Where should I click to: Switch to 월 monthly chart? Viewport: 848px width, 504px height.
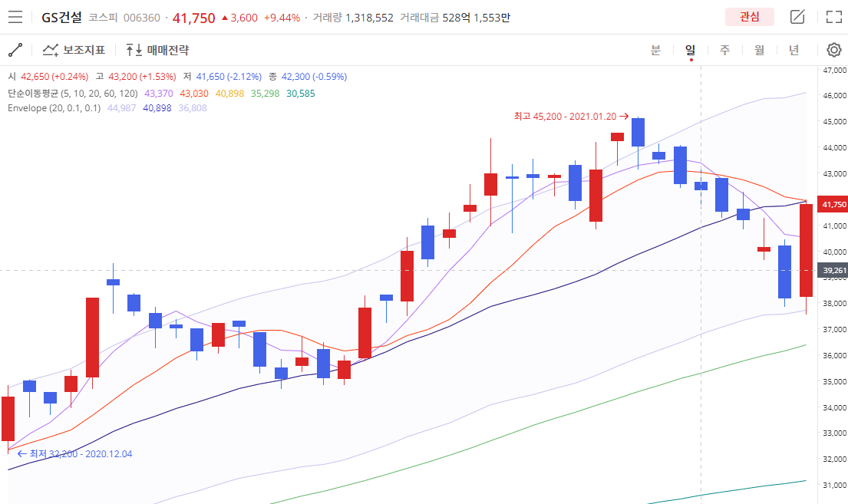pos(759,51)
